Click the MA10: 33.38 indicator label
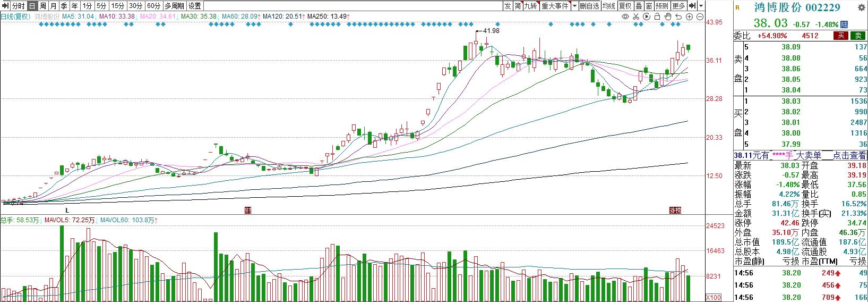 [x=117, y=17]
